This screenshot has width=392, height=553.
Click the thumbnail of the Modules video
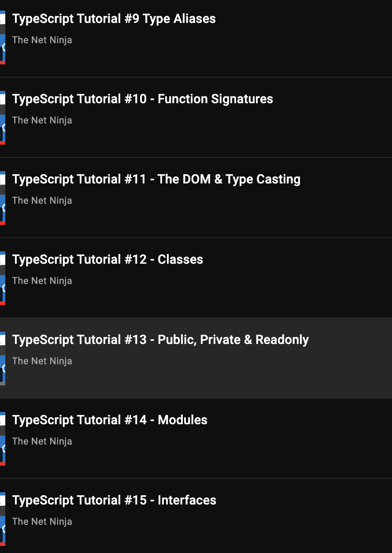3,437
